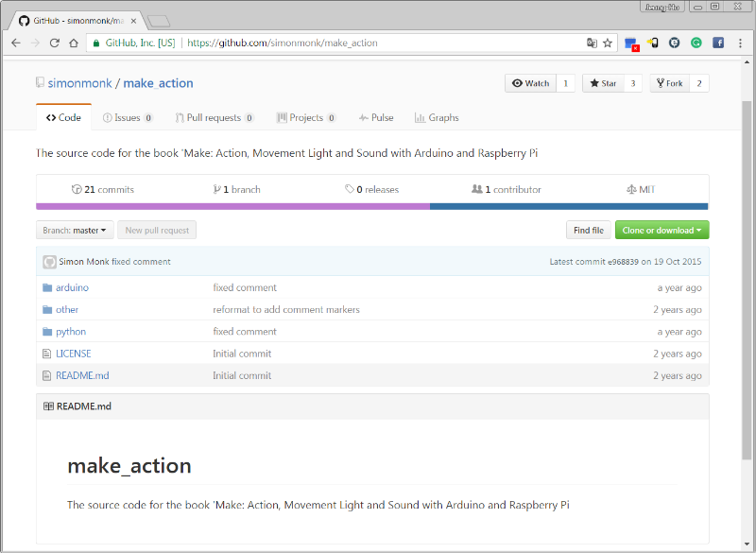
Task: Open the LICENSE file
Action: tap(74, 354)
